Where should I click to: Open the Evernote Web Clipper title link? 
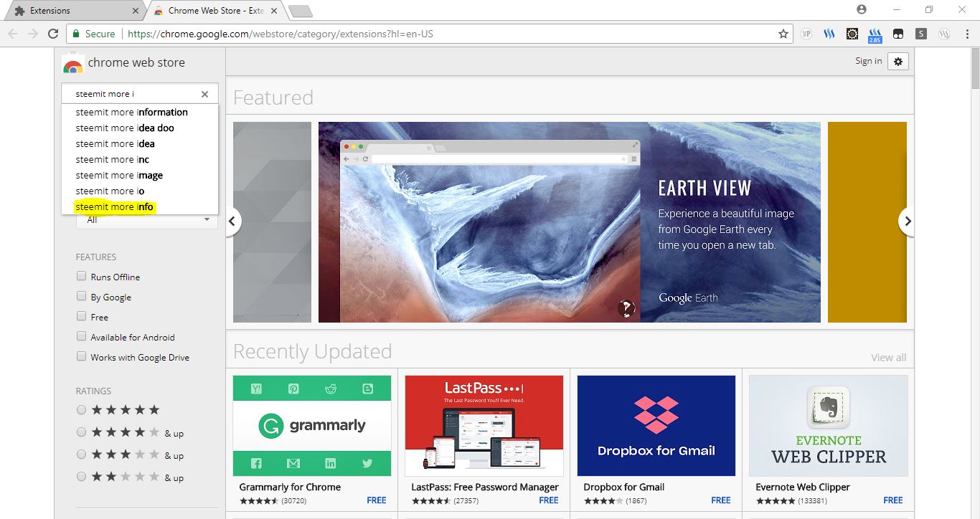803,487
